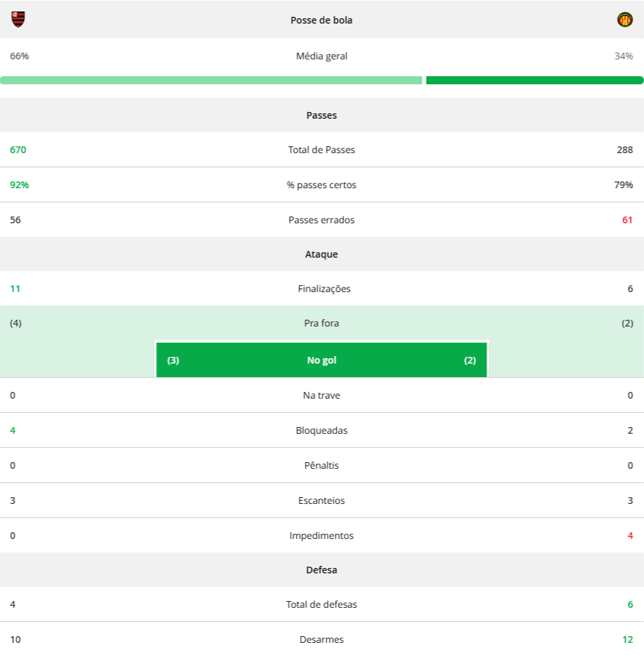This screenshot has height=655, width=644.
Task: Click the green 12 Desarmes value
Action: (x=628, y=639)
